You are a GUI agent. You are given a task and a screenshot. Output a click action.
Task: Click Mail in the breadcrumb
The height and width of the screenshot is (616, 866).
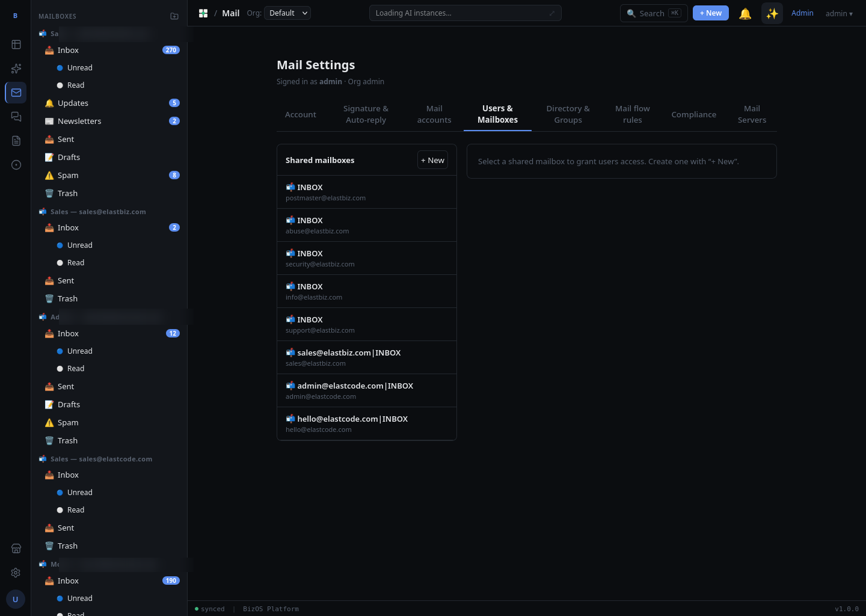(231, 13)
